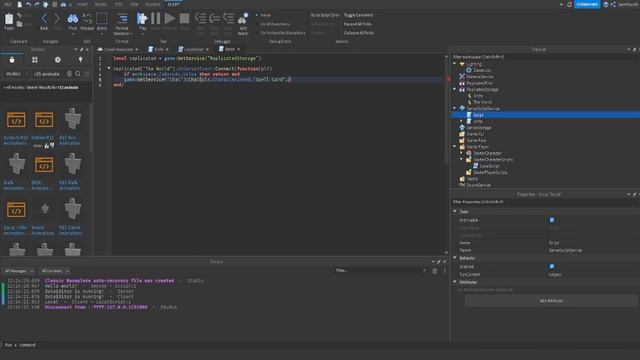Click the Format Selection icon
Viewport: 640px width, 360px height.
pos(122,19)
